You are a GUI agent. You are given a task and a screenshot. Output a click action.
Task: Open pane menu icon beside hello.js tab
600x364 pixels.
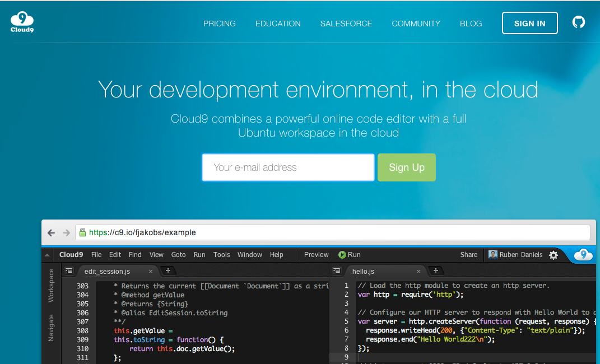[337, 270]
